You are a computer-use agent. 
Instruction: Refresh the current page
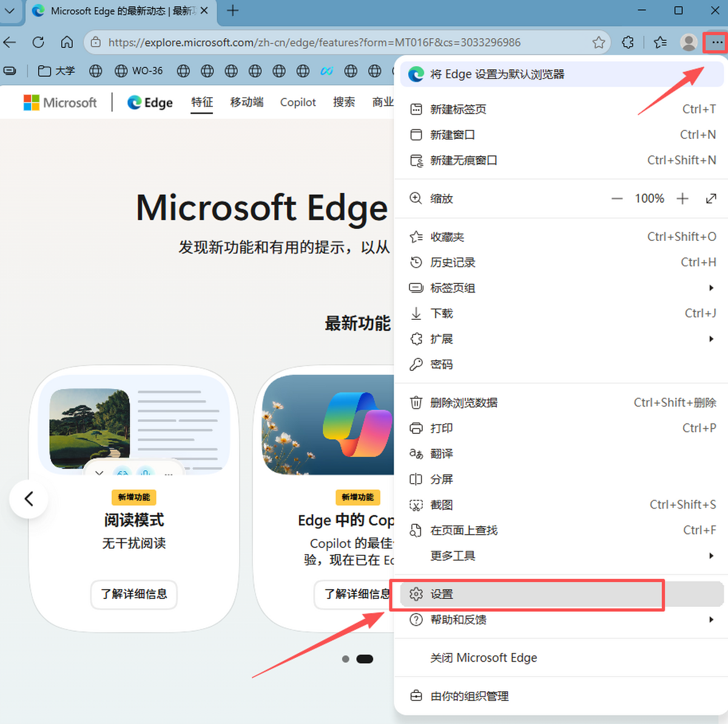coord(38,42)
